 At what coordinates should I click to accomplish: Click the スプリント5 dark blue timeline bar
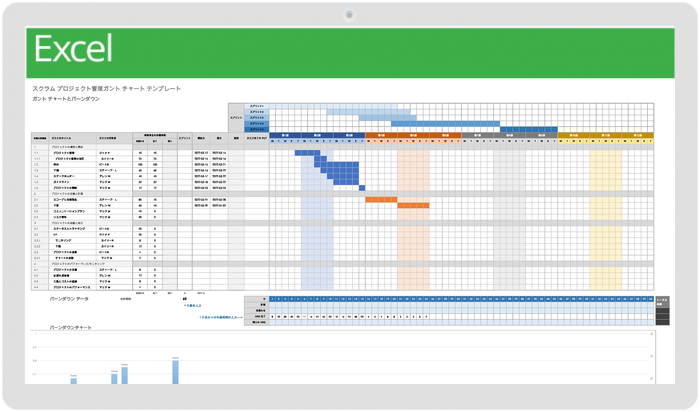click(x=529, y=129)
